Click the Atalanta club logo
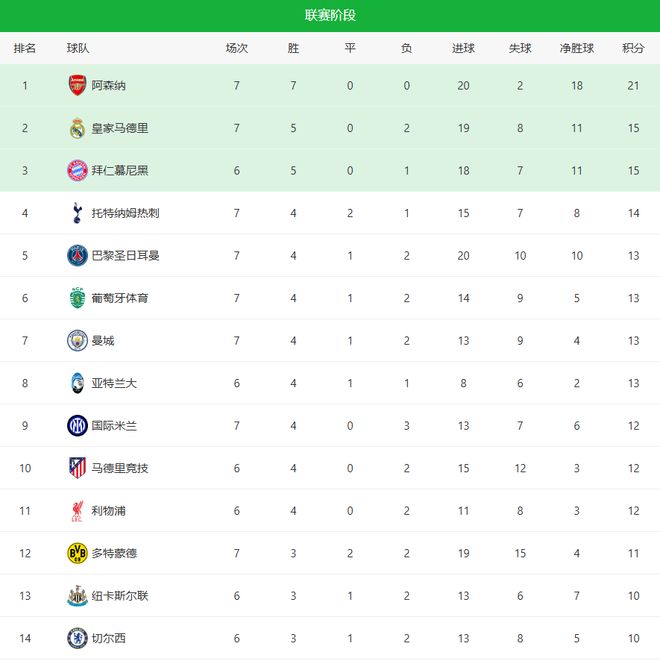This screenshot has height=661, width=660. [x=77, y=383]
